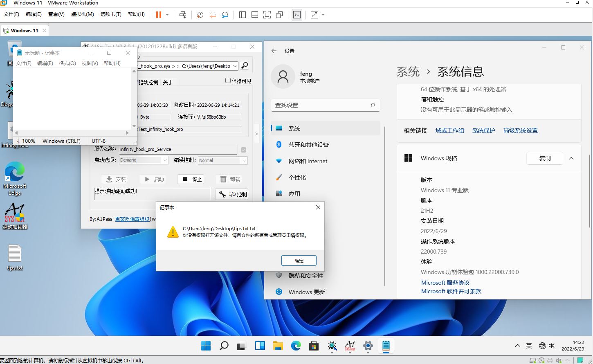The width and height of the screenshot is (593, 364).
Task: Click 确定 in the permission error dialog
Action: (299, 260)
